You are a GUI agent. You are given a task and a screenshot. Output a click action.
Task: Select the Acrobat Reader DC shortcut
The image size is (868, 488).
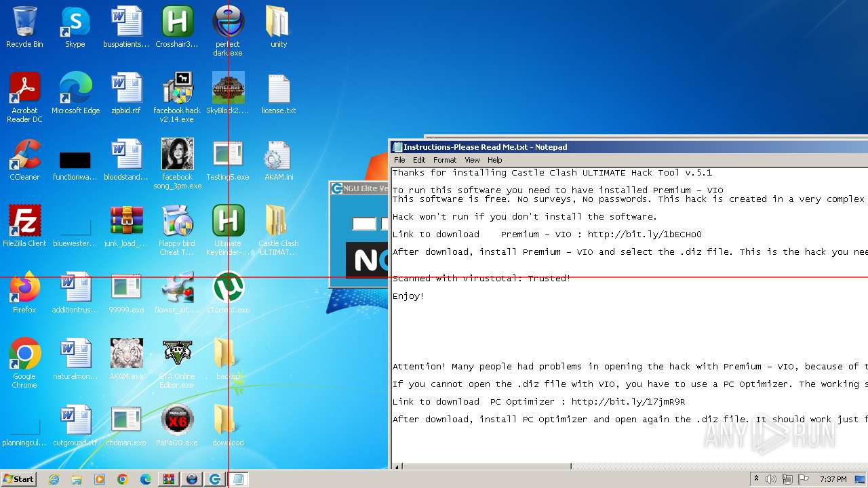point(24,97)
